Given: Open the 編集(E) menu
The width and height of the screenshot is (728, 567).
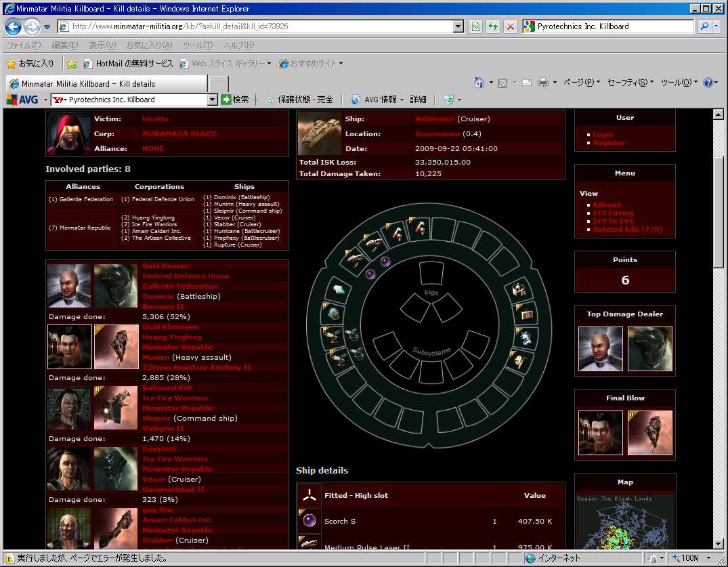Looking at the screenshot, I should tap(64, 45).
